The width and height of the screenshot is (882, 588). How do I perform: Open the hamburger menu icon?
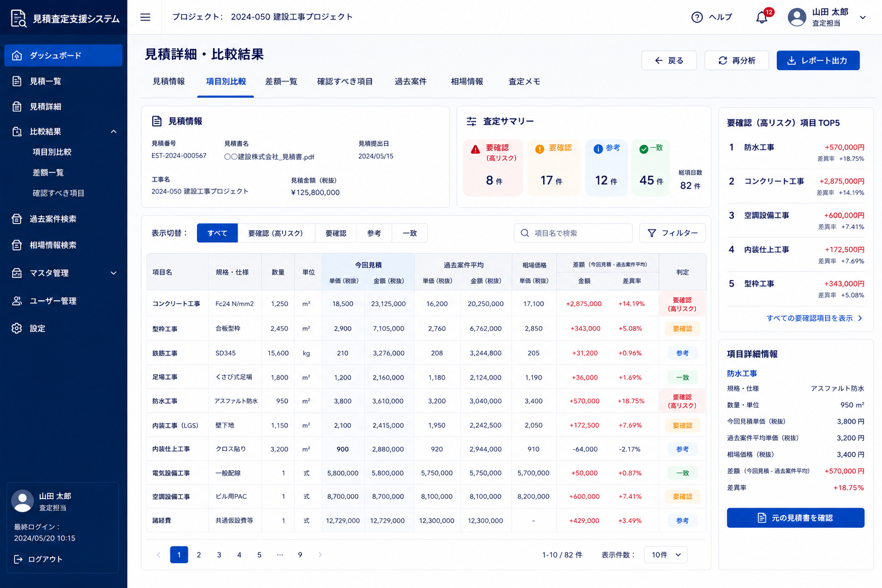click(145, 17)
